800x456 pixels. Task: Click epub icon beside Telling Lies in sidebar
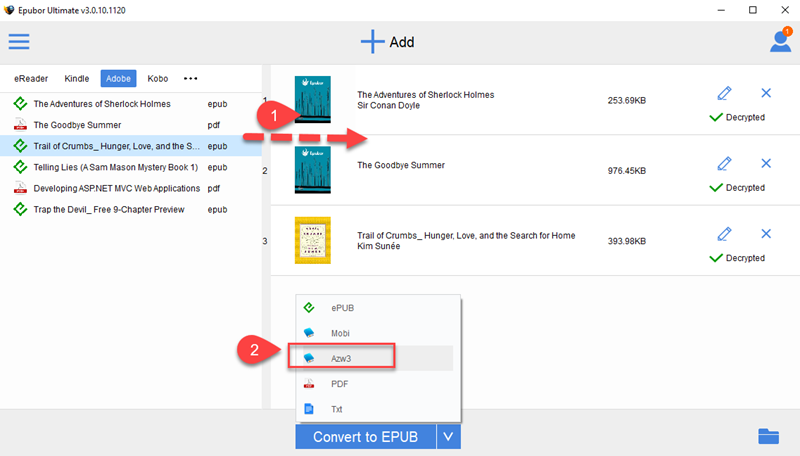(20, 167)
